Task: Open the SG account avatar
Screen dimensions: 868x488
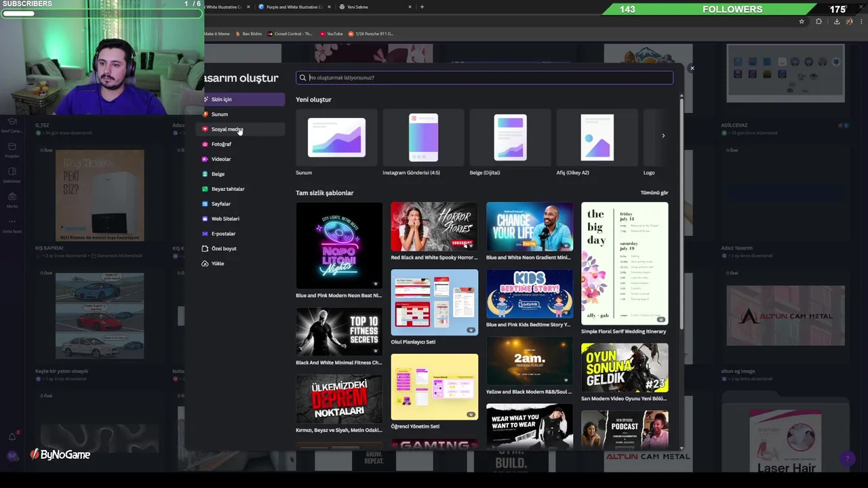Action: [12, 456]
